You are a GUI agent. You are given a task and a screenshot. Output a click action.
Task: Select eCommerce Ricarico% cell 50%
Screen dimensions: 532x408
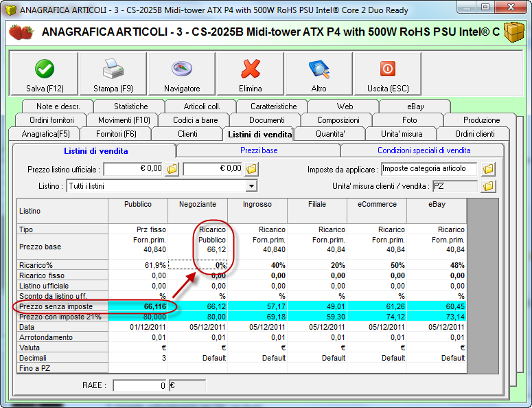[x=377, y=265]
